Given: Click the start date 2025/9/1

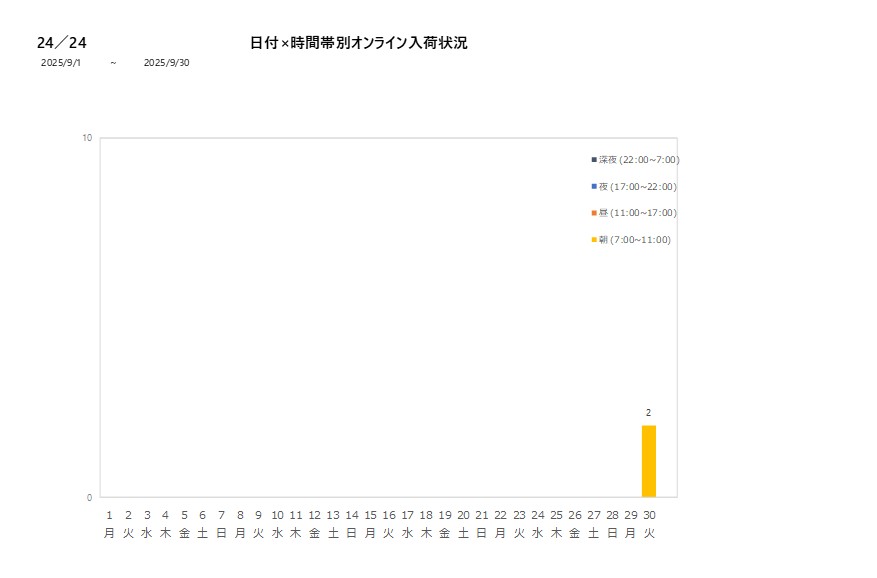Looking at the screenshot, I should pos(61,63).
